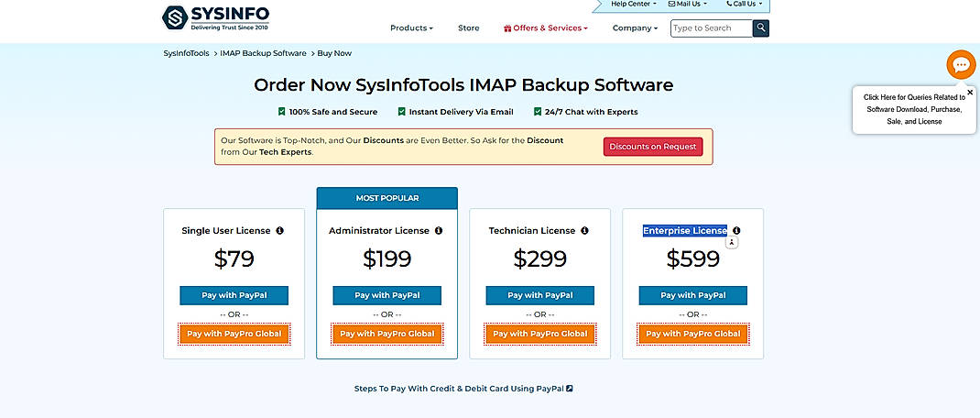This screenshot has width=980, height=418.
Task: Click the MOST POPULAR banner
Action: (387, 198)
